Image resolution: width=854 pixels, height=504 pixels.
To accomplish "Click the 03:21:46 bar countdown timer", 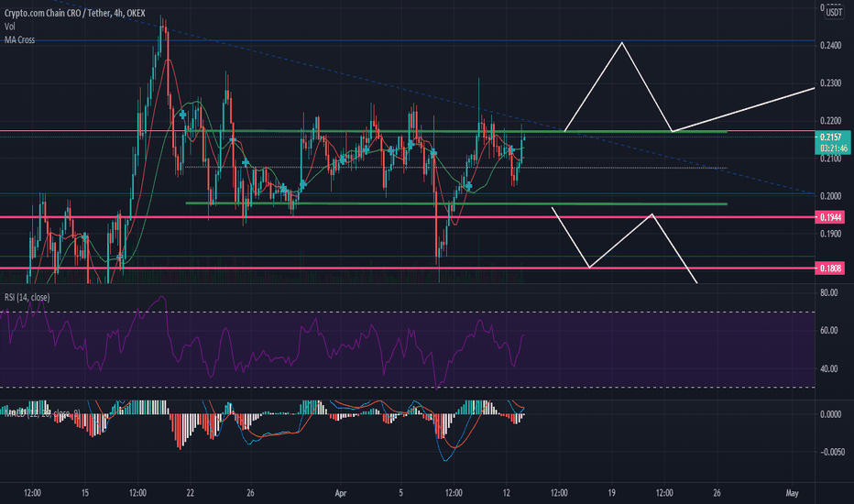I will point(832,148).
